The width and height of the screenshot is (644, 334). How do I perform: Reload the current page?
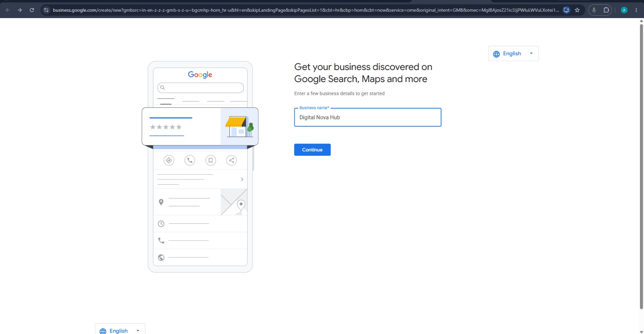pyautogui.click(x=32, y=10)
